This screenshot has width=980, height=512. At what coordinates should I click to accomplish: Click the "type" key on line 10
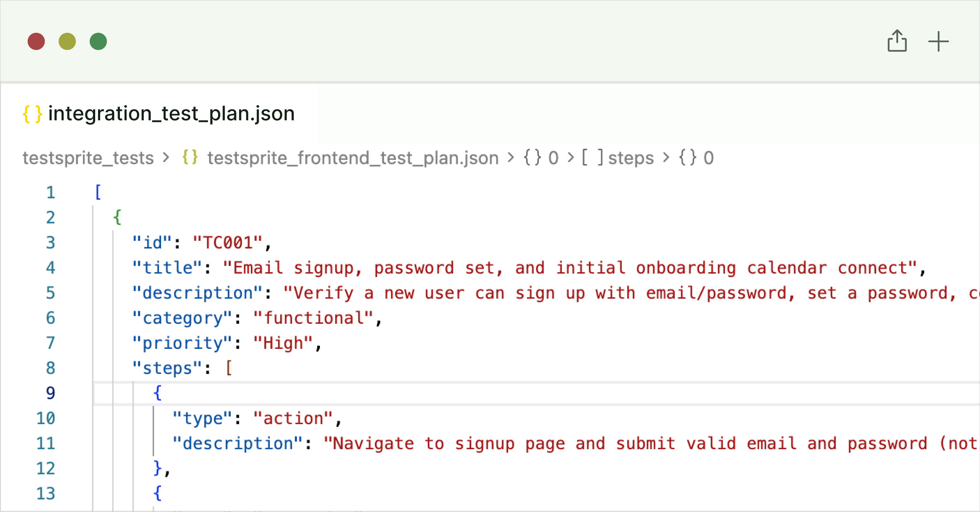pos(202,418)
